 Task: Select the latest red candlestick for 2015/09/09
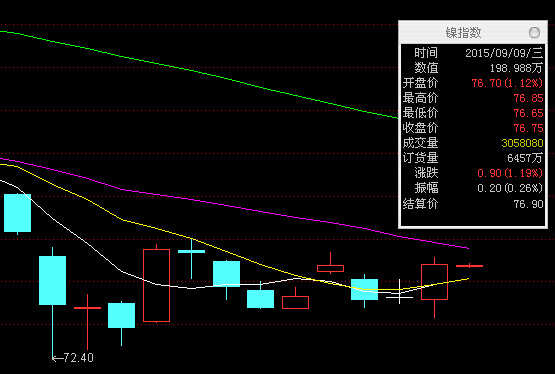(469, 266)
